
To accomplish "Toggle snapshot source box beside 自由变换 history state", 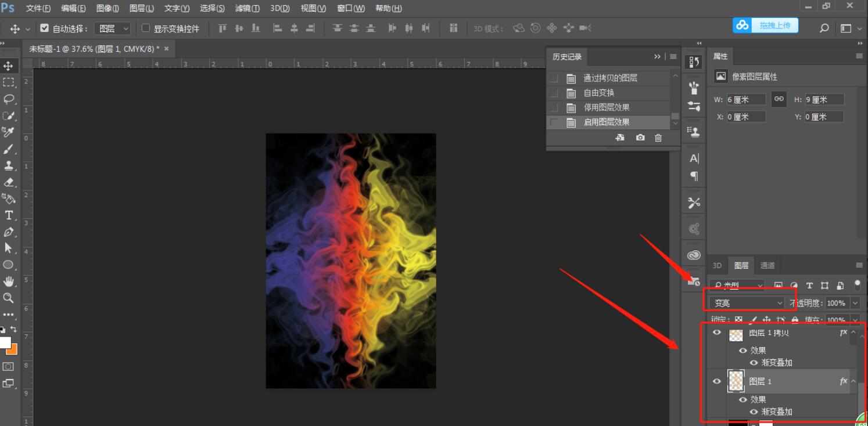I will [x=554, y=93].
